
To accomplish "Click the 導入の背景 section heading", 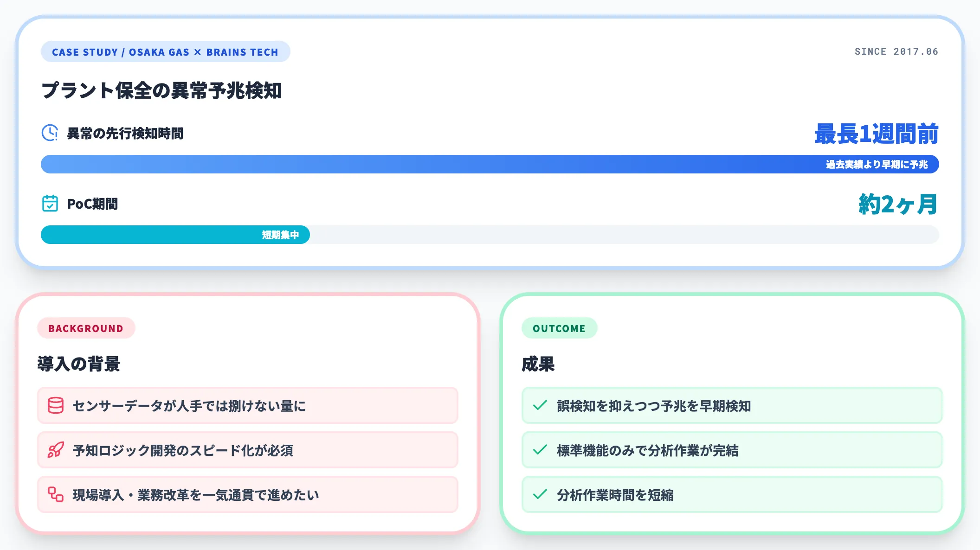I will [x=78, y=364].
